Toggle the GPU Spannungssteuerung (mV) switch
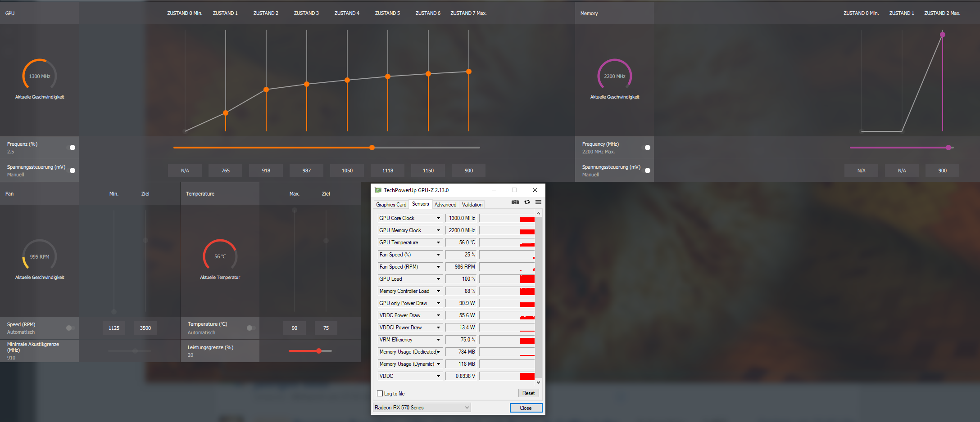 click(71, 171)
